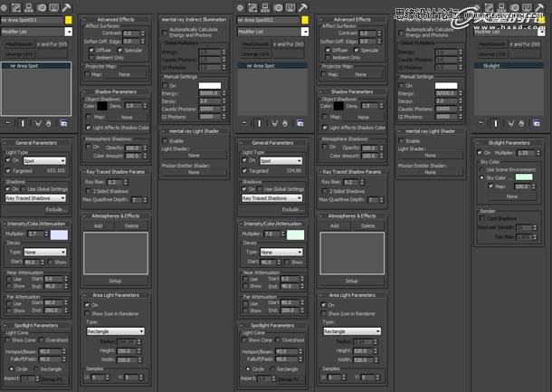This screenshot has height=392, width=552.
Task: Configure modifier sets in Skylight panel
Action: [537, 123]
